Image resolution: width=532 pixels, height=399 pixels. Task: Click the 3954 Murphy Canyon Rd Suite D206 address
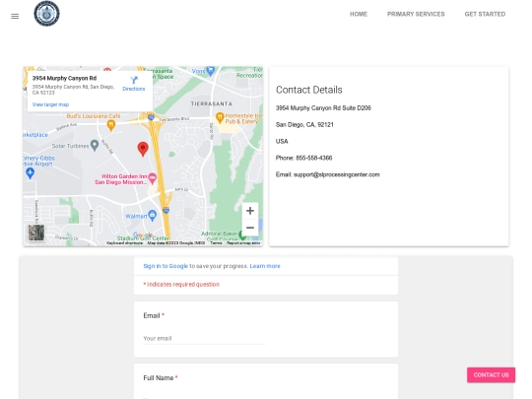click(x=323, y=108)
